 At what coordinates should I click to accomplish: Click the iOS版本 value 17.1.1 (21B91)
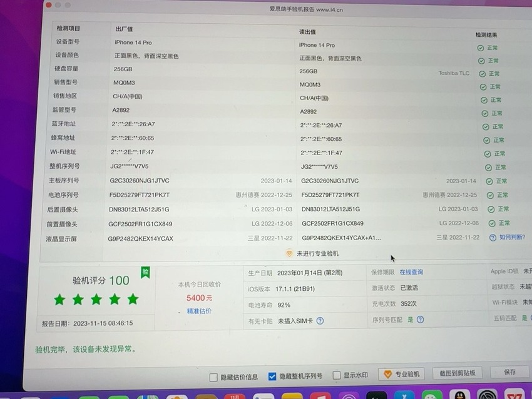click(x=295, y=289)
